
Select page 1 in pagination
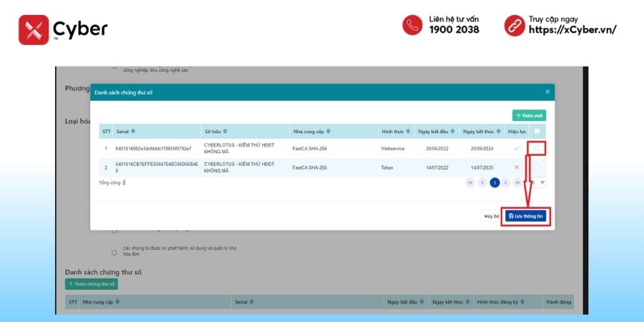point(494,182)
